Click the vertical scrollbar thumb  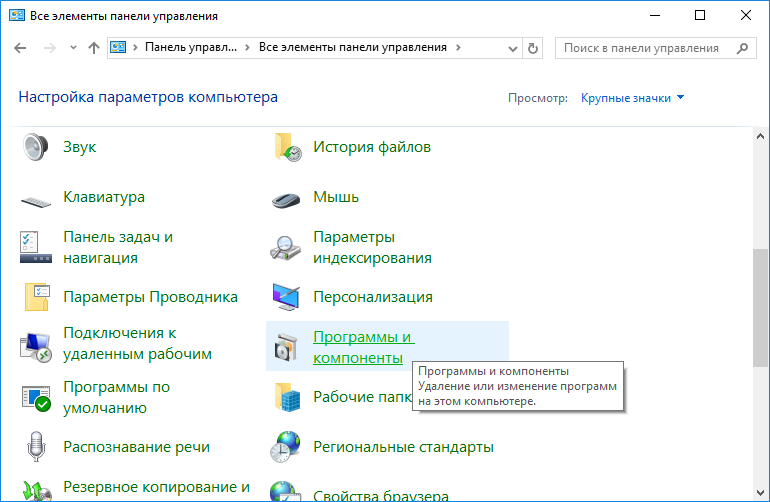click(x=760, y=308)
